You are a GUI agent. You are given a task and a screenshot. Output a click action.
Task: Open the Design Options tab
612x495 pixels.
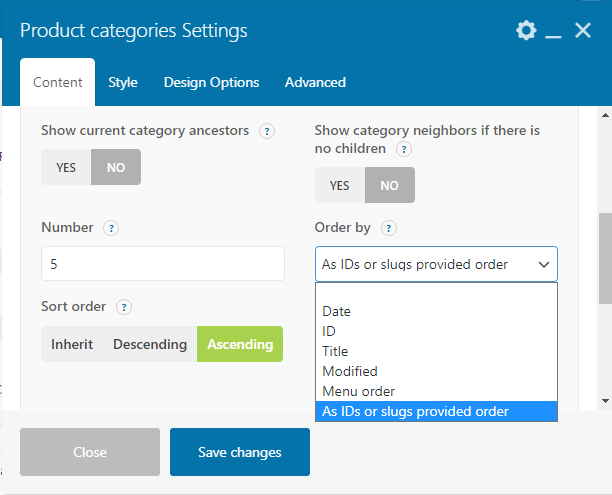pyautogui.click(x=211, y=82)
